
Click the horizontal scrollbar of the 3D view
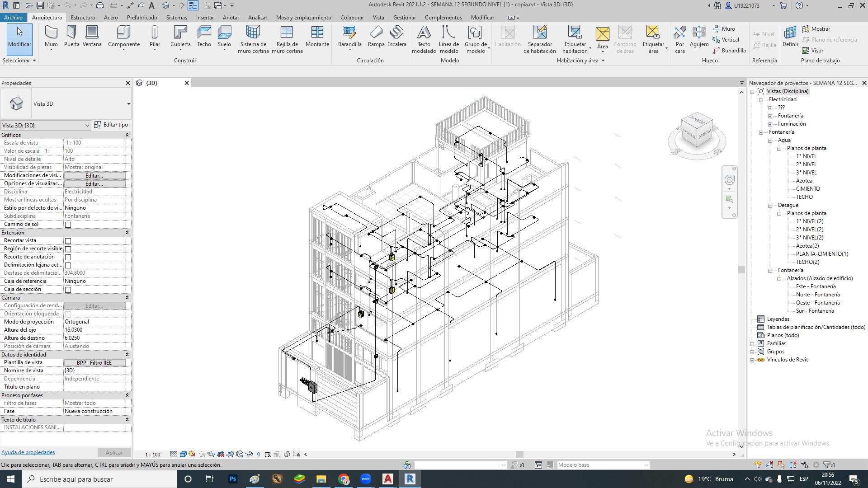click(519, 455)
